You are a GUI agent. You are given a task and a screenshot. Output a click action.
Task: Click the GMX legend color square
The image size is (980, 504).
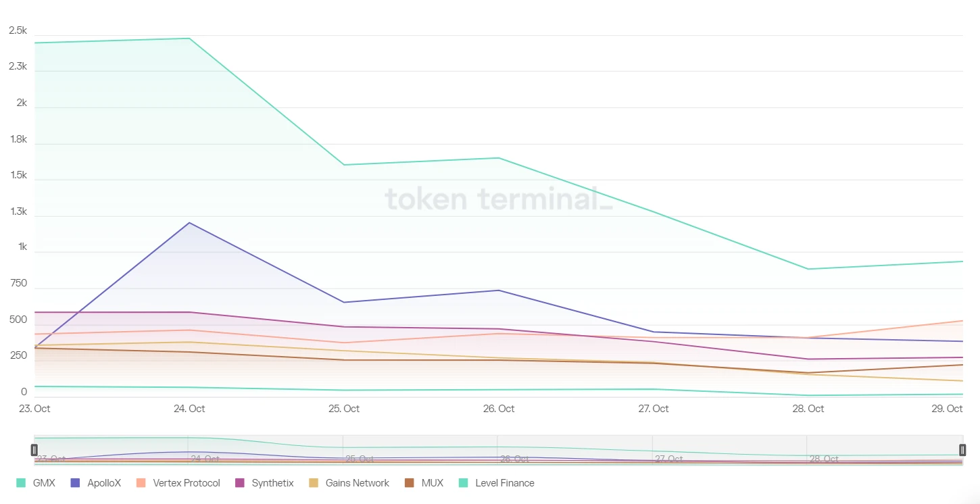tap(21, 483)
